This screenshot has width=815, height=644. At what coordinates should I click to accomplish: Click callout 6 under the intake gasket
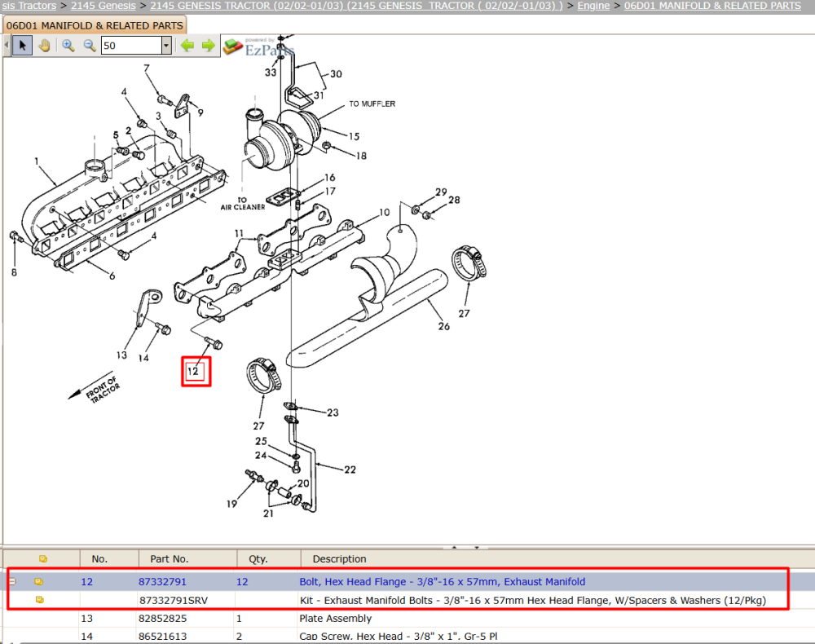[x=112, y=276]
